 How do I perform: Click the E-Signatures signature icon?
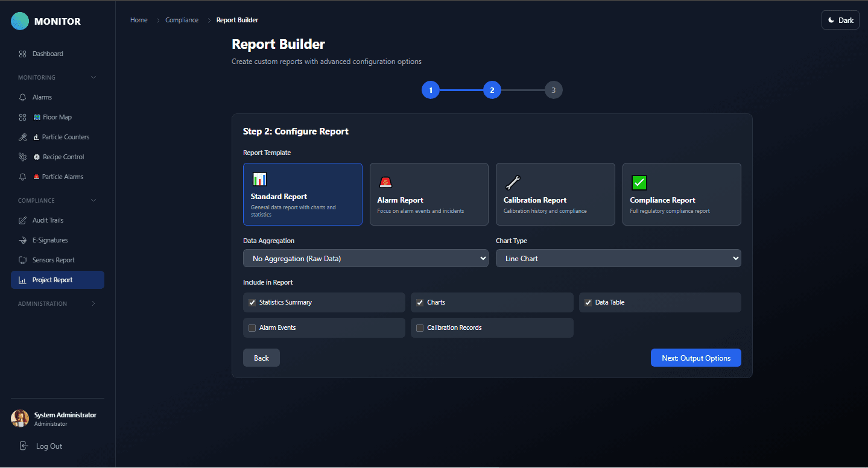22,240
